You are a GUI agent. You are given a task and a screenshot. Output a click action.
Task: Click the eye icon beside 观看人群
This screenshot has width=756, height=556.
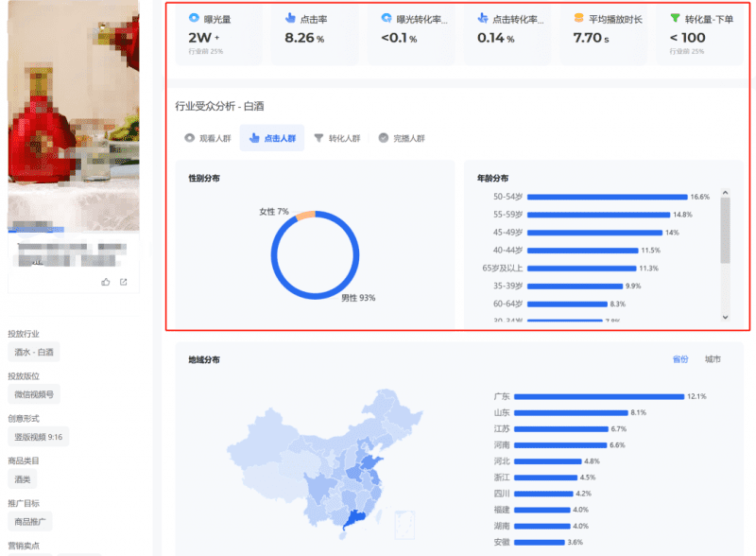tap(190, 138)
